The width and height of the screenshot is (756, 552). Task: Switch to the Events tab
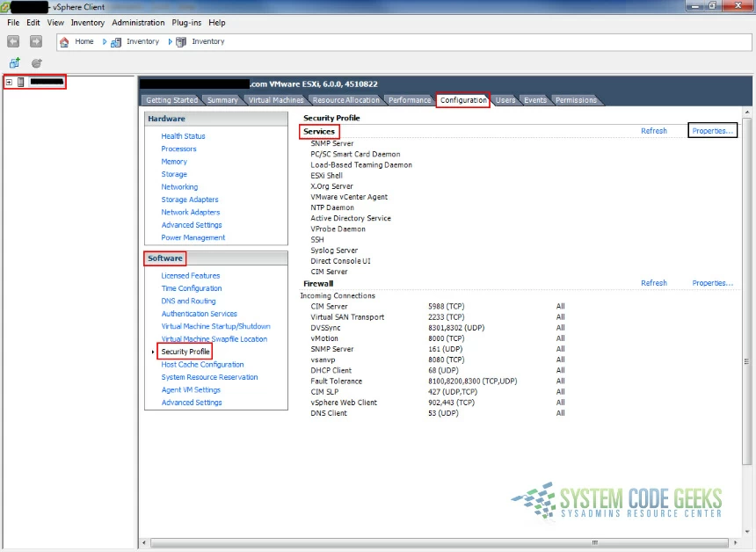535,100
